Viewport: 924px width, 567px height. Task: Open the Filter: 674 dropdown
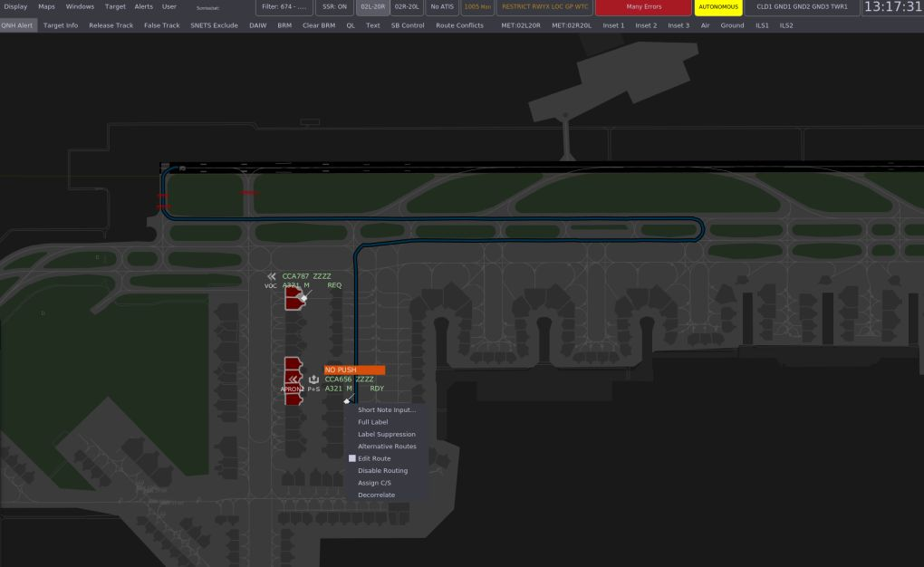pos(283,6)
